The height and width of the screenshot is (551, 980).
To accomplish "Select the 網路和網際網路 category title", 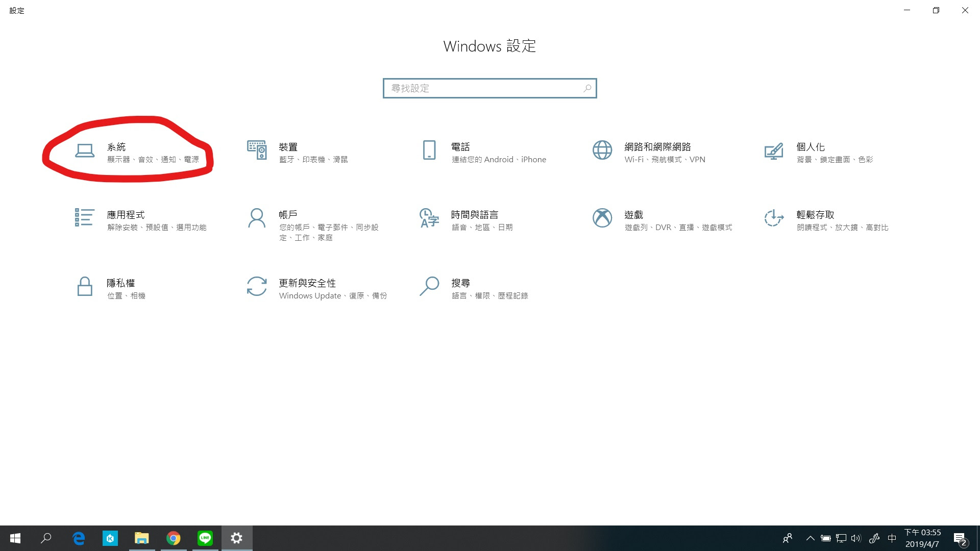I will click(x=657, y=147).
